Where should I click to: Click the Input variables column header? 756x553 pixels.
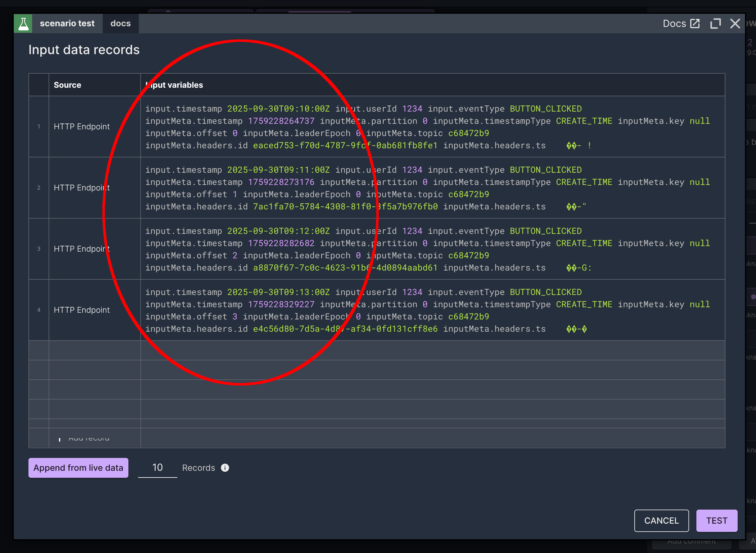click(x=174, y=85)
